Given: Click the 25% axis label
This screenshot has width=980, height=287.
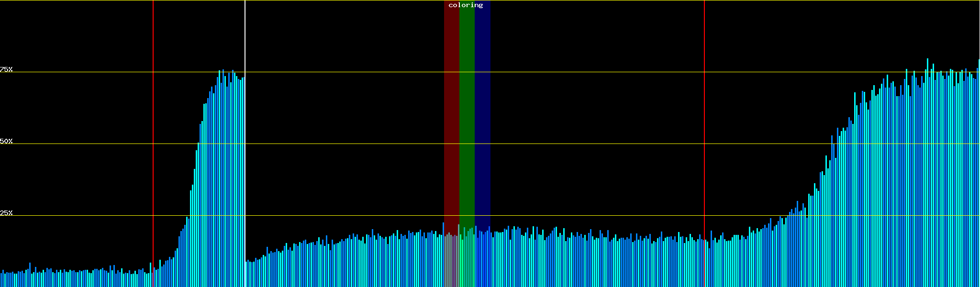Looking at the screenshot, I should (6, 213).
